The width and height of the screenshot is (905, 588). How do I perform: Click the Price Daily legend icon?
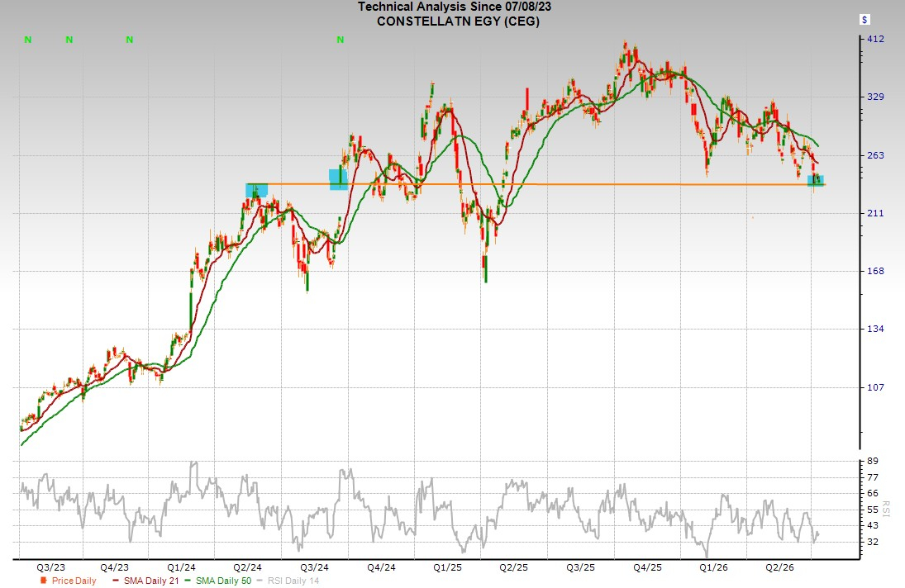43,581
